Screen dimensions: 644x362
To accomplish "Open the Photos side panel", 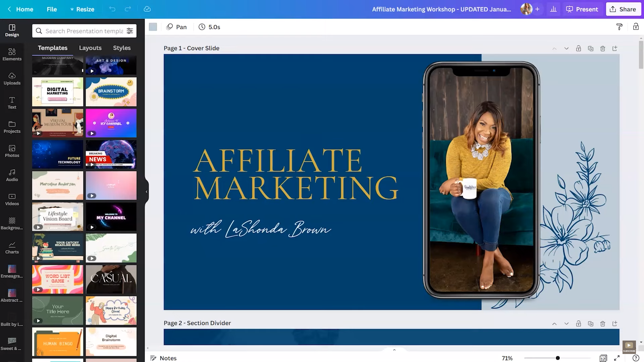I will [x=12, y=151].
